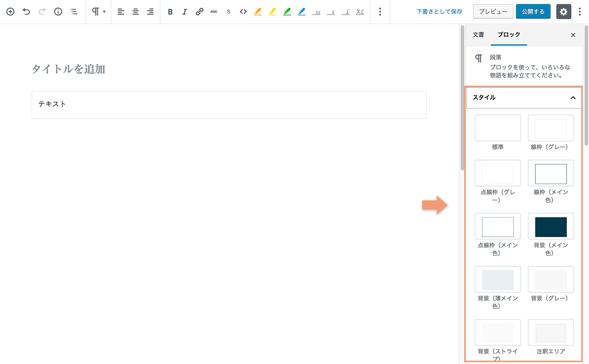This screenshot has width=589, height=364.
Task: Open the block navigation list icon
Action: click(74, 12)
